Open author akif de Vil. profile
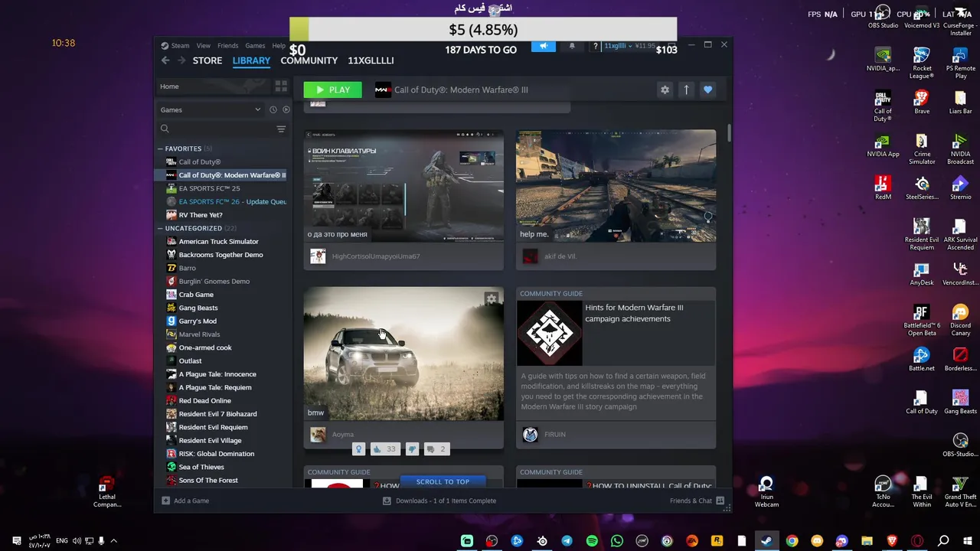980x551 pixels. pos(560,256)
